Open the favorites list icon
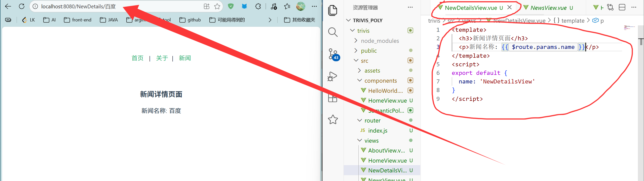Image resolution: width=644 pixels, height=181 pixels. (287, 6)
